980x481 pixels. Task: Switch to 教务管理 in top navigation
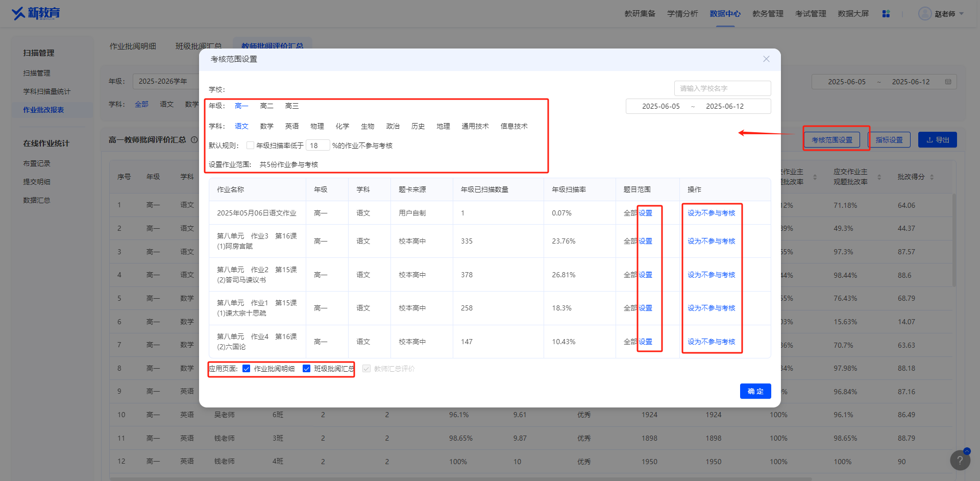(x=768, y=14)
